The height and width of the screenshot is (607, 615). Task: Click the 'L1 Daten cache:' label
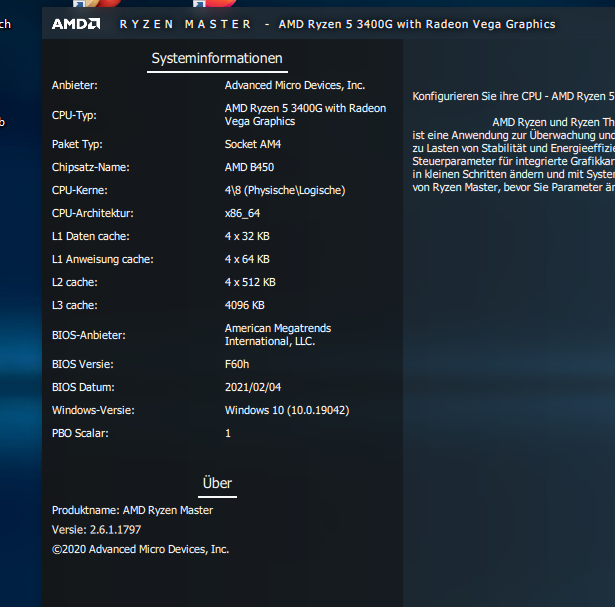(91, 236)
